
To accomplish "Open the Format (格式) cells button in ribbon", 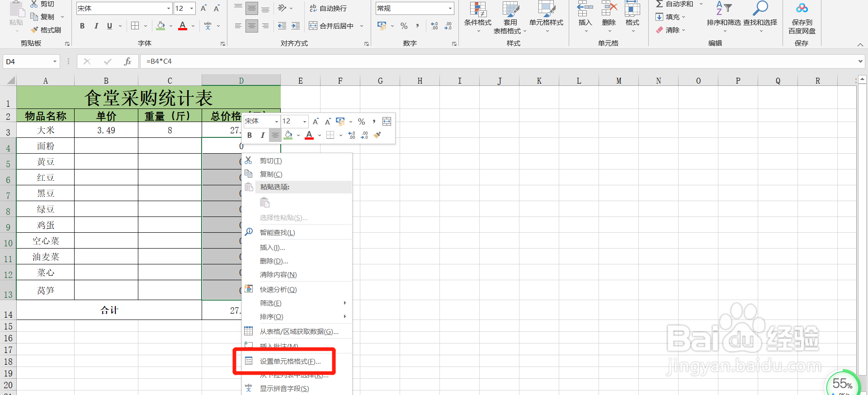I will click(x=632, y=16).
